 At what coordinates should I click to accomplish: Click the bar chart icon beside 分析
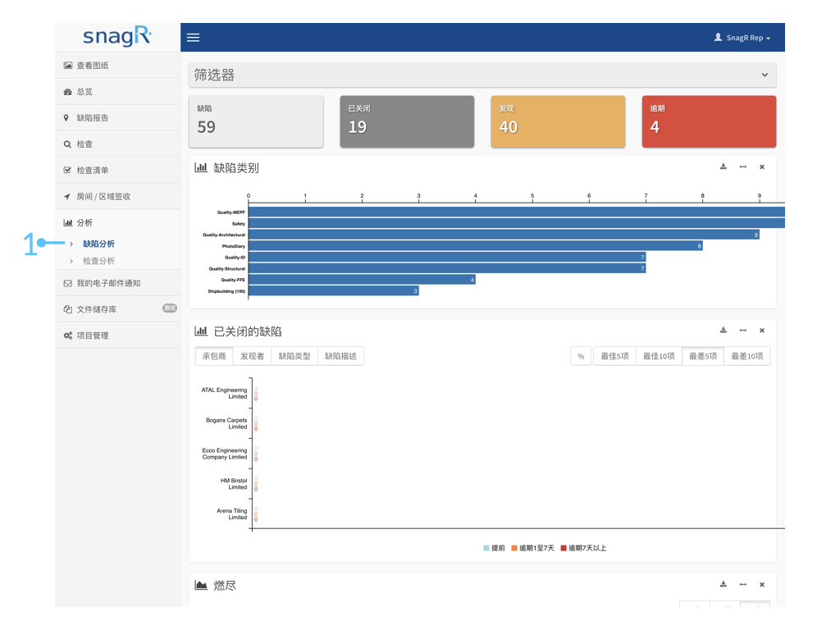pos(68,223)
